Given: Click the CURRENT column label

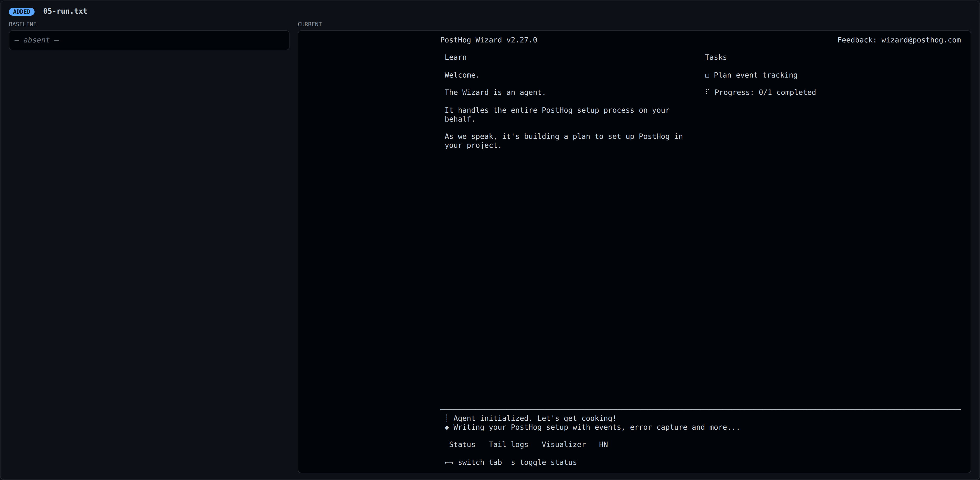Looking at the screenshot, I should [x=310, y=24].
